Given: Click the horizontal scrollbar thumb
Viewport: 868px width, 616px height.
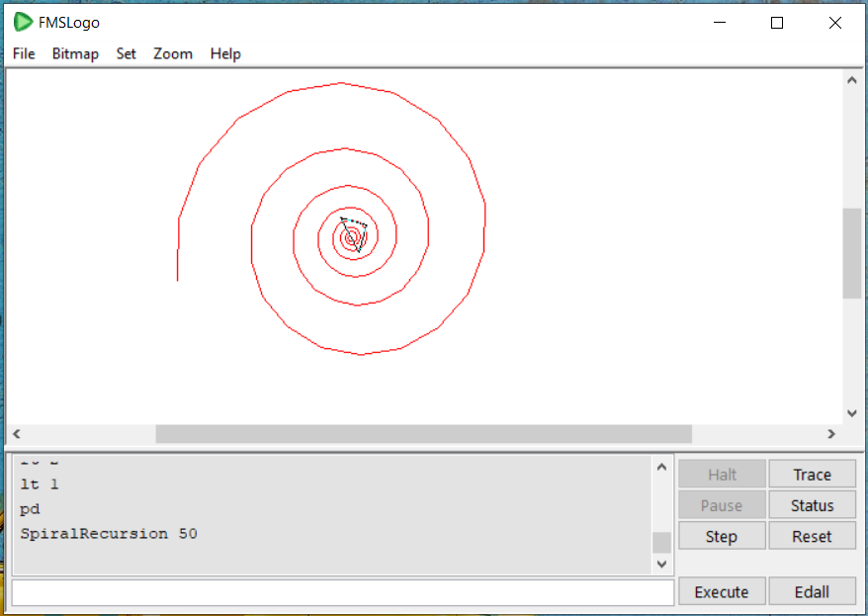Looking at the screenshot, I should 423,433.
